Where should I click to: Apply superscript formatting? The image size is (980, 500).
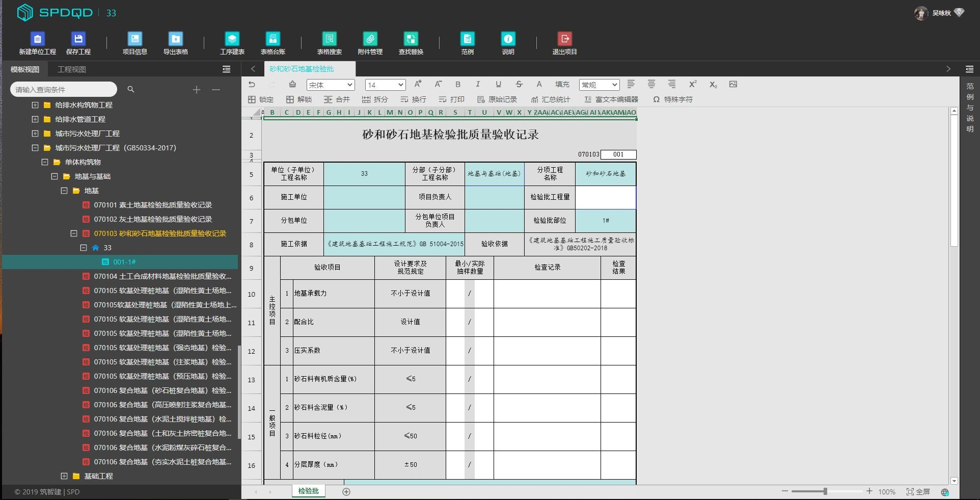(693, 84)
